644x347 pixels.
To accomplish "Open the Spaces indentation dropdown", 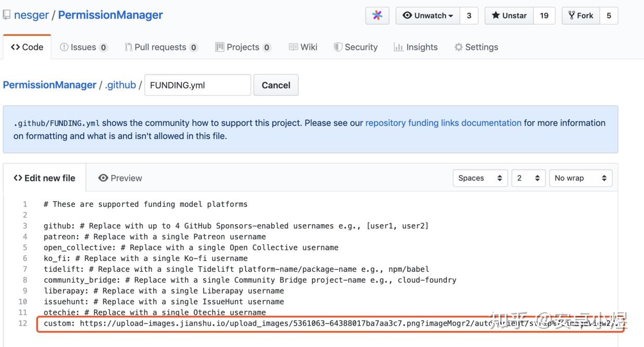I will point(479,178).
